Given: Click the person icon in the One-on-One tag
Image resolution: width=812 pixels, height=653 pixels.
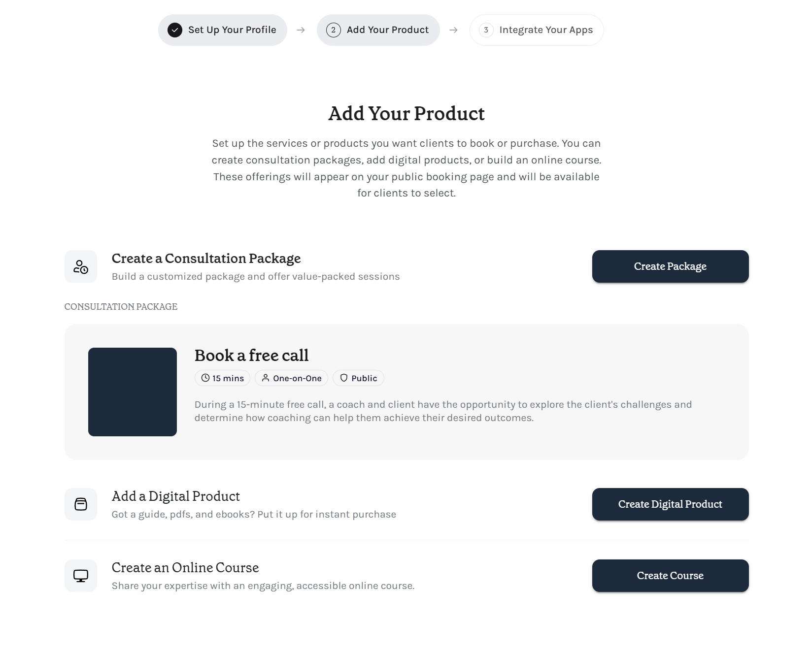Looking at the screenshot, I should click(266, 378).
